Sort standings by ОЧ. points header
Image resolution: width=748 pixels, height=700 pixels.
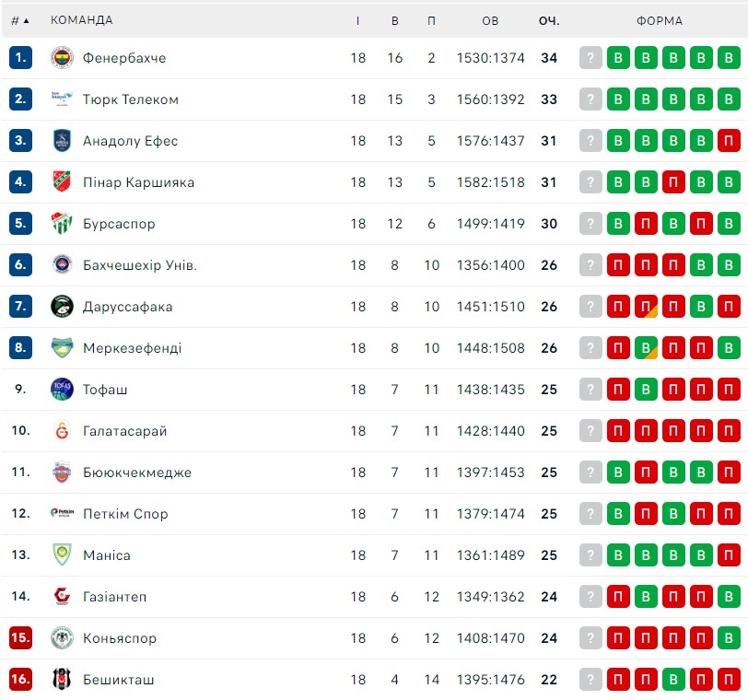pyautogui.click(x=549, y=20)
